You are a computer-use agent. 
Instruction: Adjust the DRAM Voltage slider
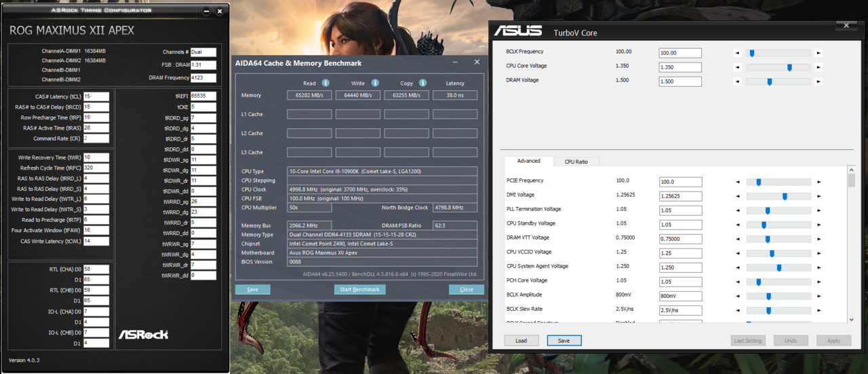[x=778, y=81]
